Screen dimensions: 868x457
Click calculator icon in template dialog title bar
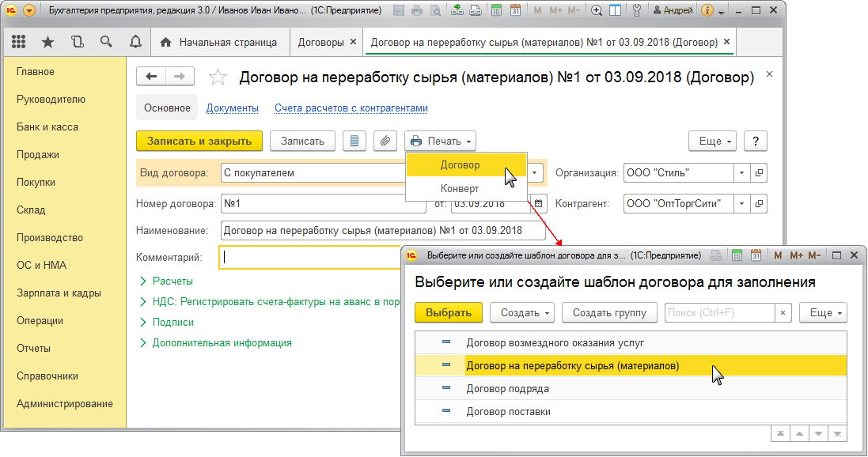[x=737, y=255]
